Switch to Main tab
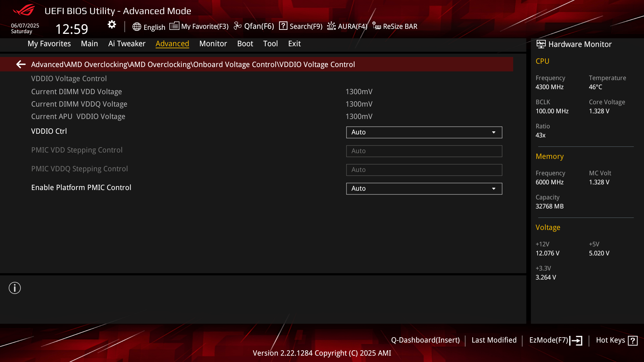The image size is (644, 362). [90, 44]
